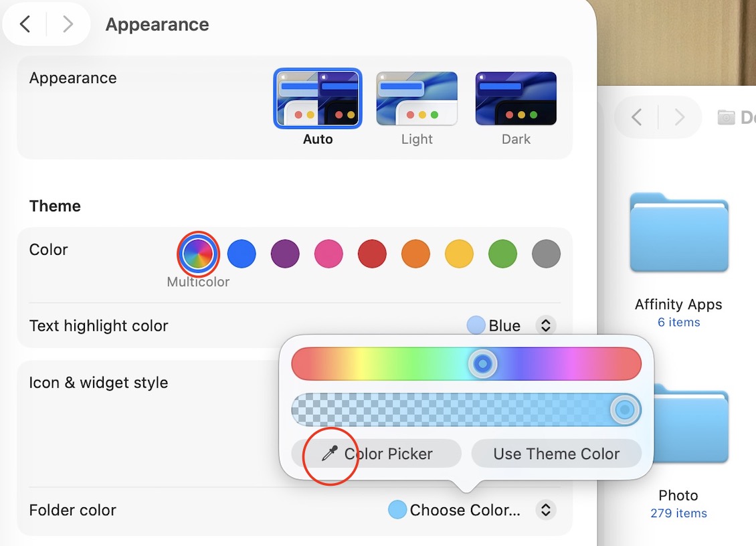Choose the Multicolor theme swatch
756x546 pixels.
coord(198,254)
